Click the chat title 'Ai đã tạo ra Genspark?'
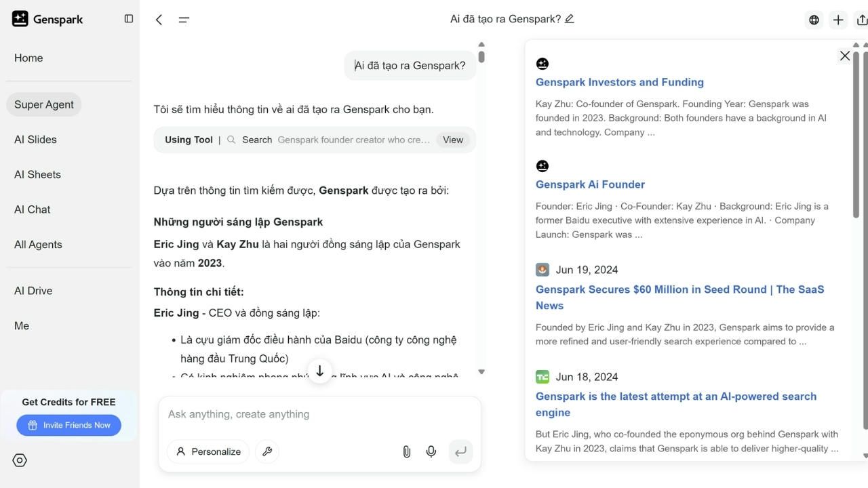868x488 pixels. click(x=505, y=19)
